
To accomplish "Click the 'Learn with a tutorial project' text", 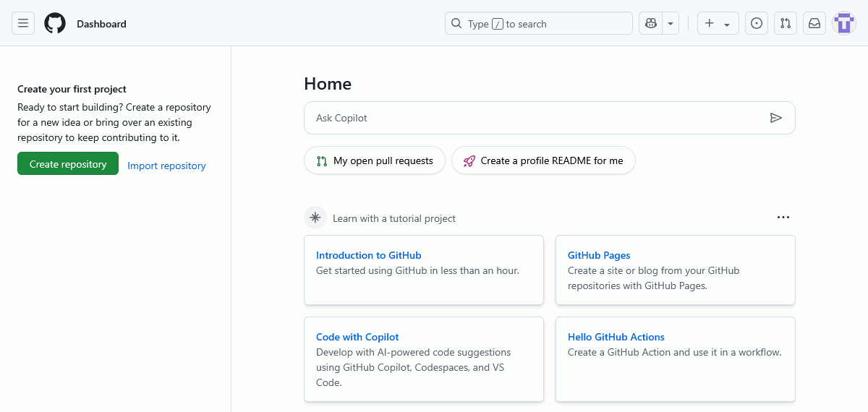I will pyautogui.click(x=394, y=218).
